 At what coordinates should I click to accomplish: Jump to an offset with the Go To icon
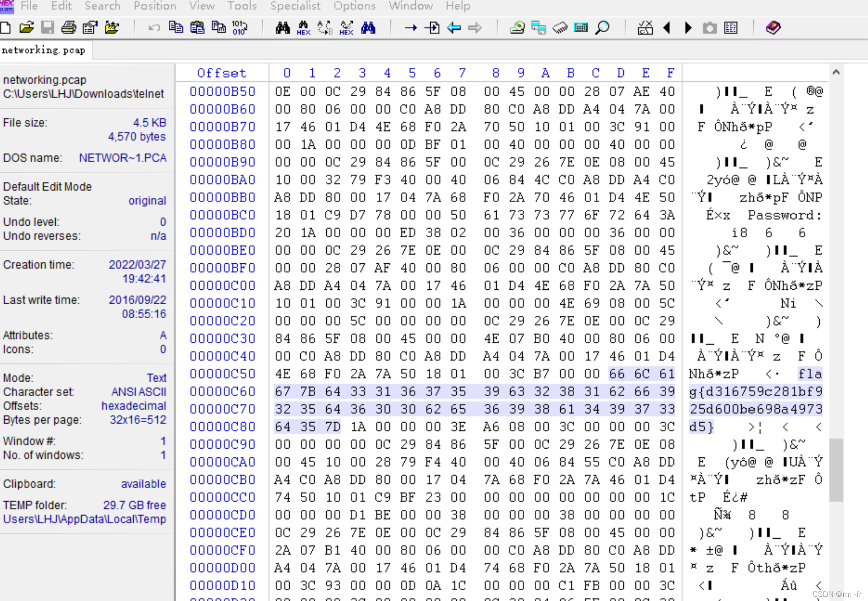tap(410, 28)
